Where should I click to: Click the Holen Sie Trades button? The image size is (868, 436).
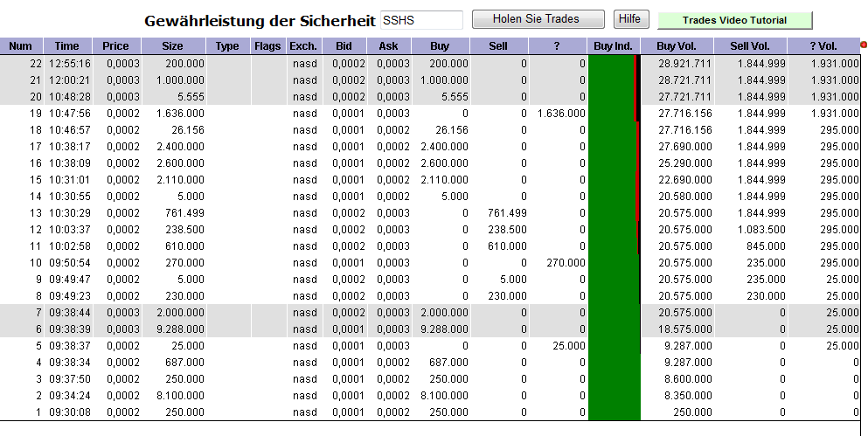tap(538, 19)
